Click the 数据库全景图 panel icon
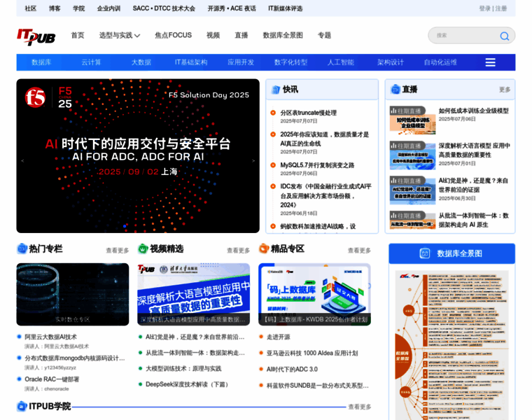This screenshot has width=532, height=420. pos(424,253)
